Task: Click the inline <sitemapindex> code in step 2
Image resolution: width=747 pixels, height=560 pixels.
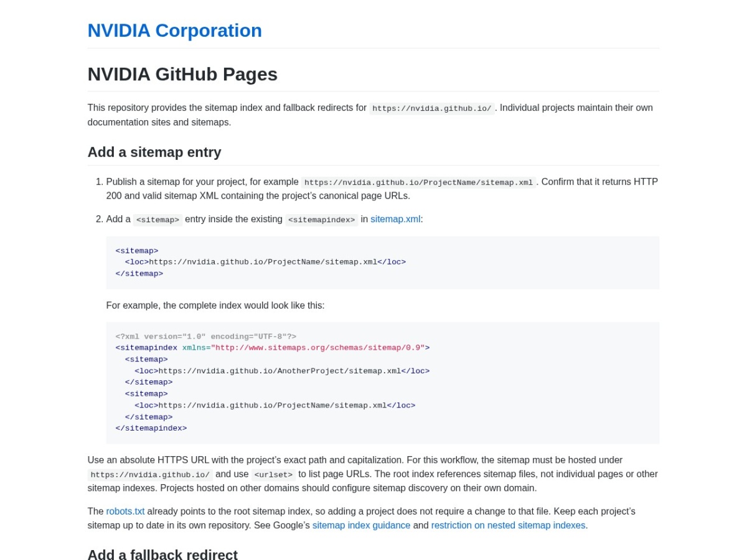Action: [x=322, y=220]
